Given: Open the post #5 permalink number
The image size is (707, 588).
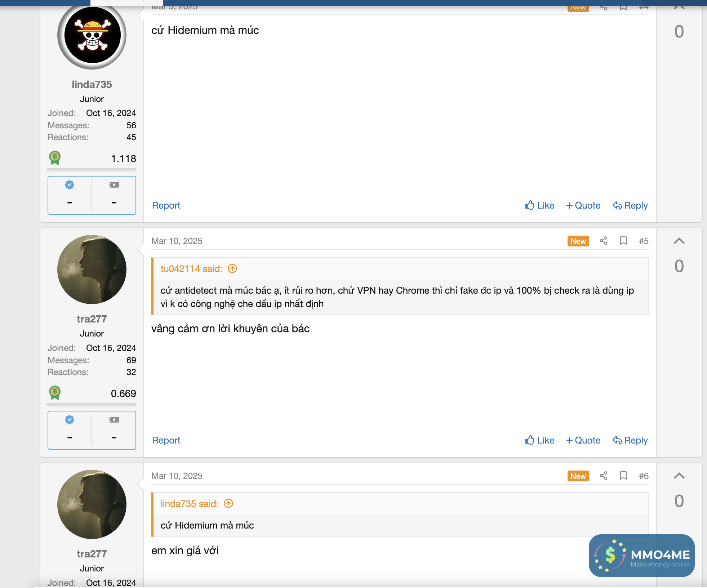Looking at the screenshot, I should click(x=644, y=241).
